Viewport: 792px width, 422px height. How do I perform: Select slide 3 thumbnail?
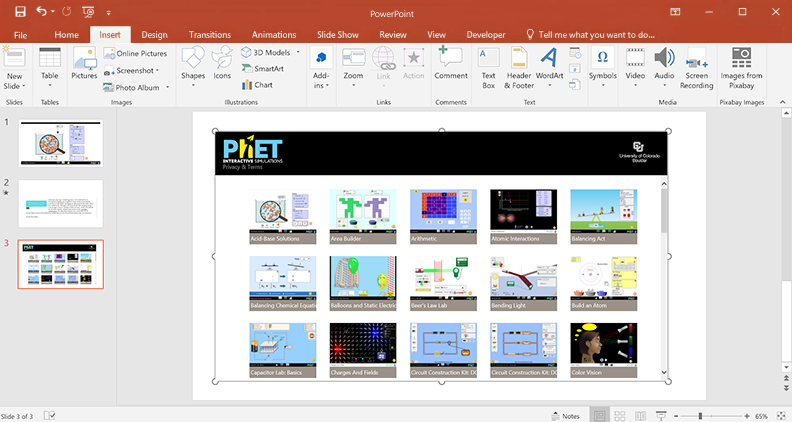pos(61,264)
